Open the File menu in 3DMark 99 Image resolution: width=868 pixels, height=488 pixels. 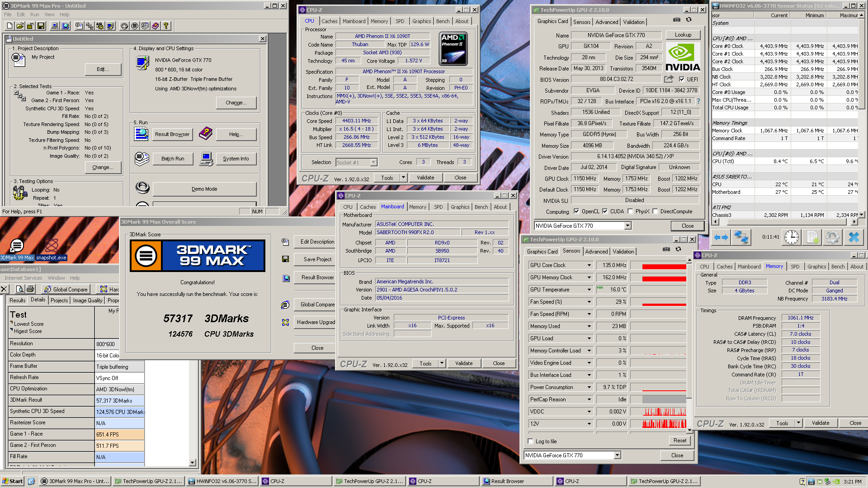tap(8, 14)
